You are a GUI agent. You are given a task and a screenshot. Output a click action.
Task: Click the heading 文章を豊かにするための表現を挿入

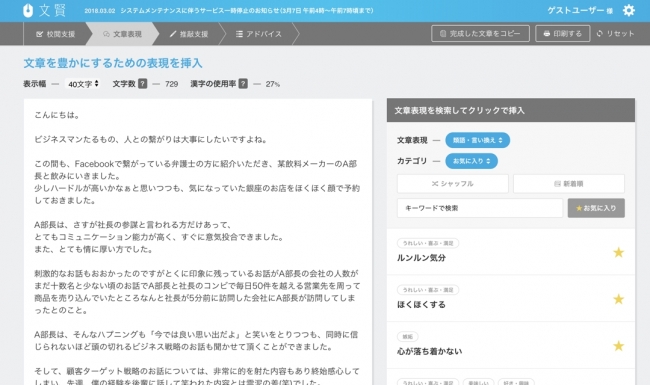[113, 63]
